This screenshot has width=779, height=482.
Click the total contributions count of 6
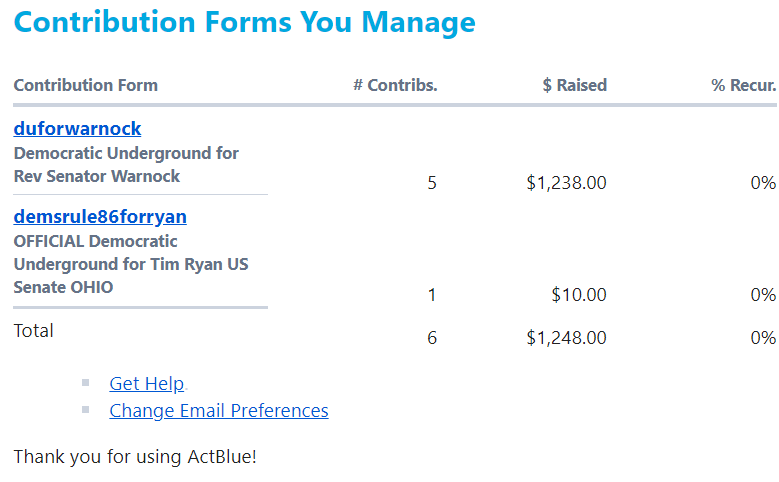(432, 338)
